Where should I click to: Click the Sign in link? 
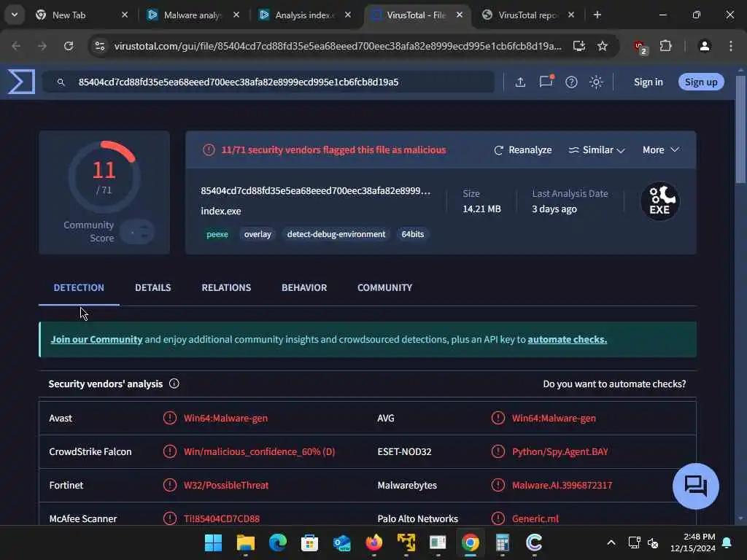(648, 82)
